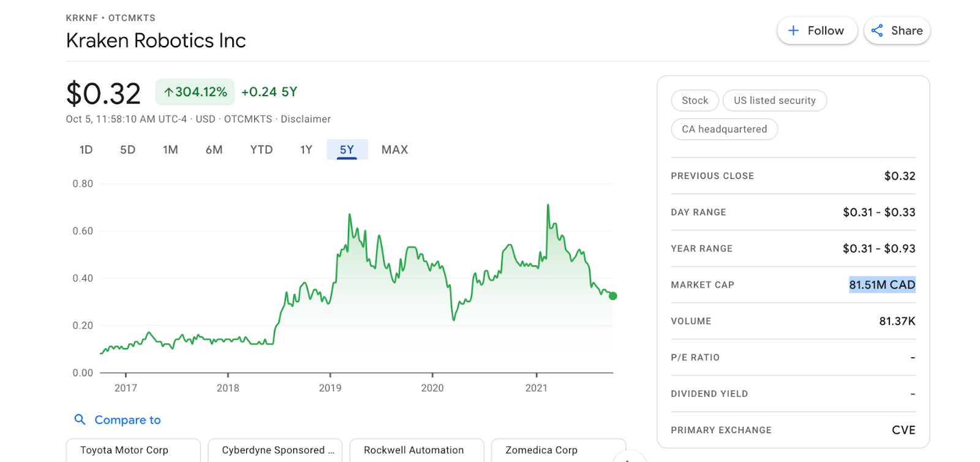Click the CA headquartered chip
The width and height of the screenshot is (980, 462).
pyautogui.click(x=725, y=129)
